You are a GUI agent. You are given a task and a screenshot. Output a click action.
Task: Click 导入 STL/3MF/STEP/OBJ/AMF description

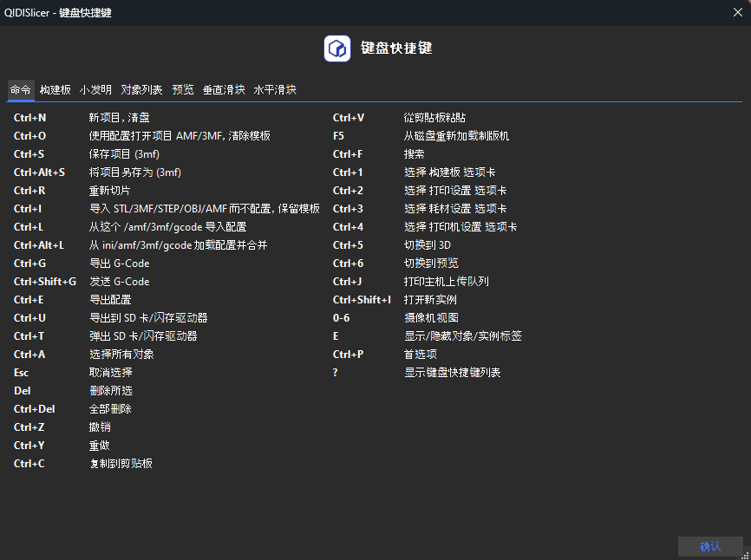tap(205, 209)
